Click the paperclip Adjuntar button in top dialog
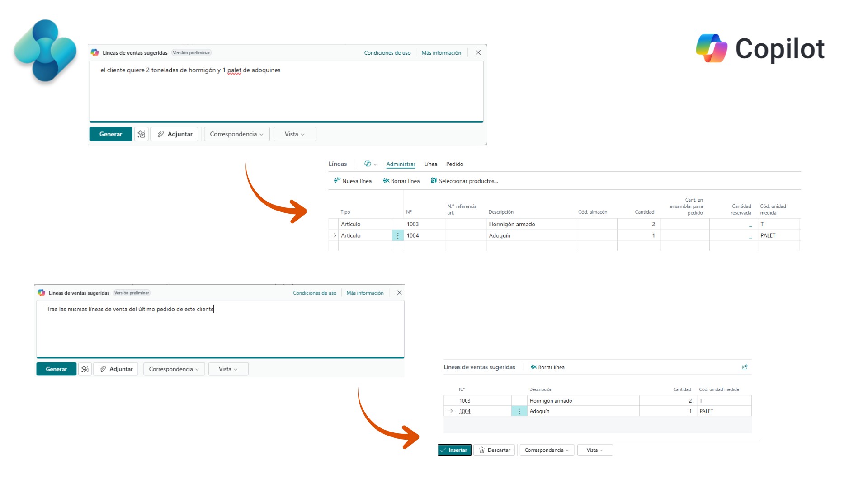The width and height of the screenshot is (868, 488). (175, 134)
